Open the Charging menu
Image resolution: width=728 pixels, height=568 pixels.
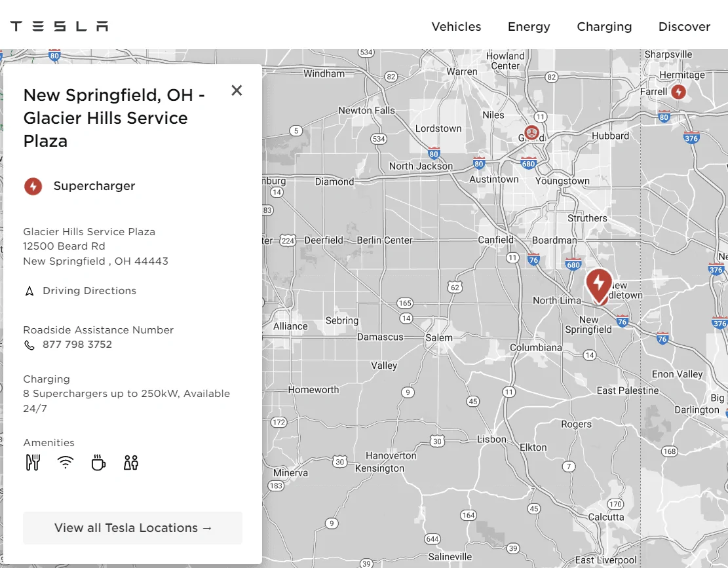(x=604, y=27)
